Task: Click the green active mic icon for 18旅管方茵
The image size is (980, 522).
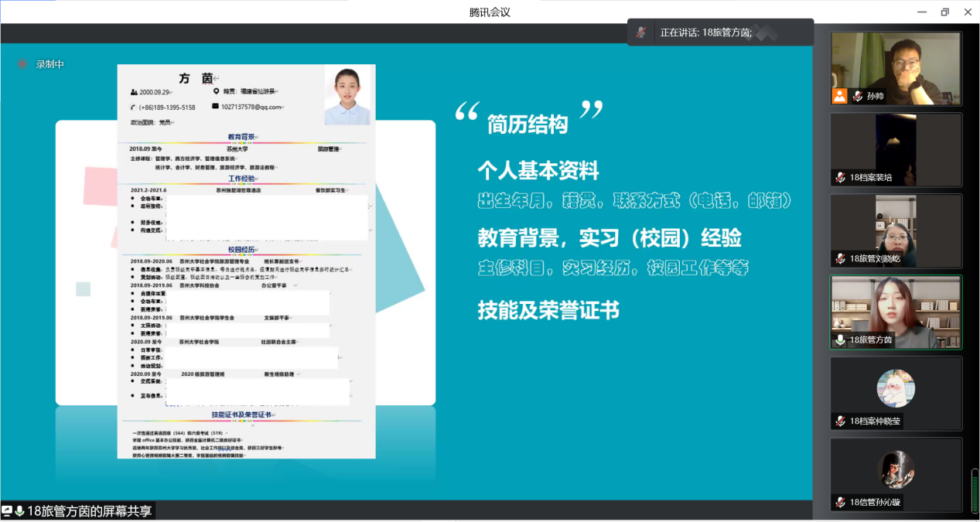Action: pos(840,339)
